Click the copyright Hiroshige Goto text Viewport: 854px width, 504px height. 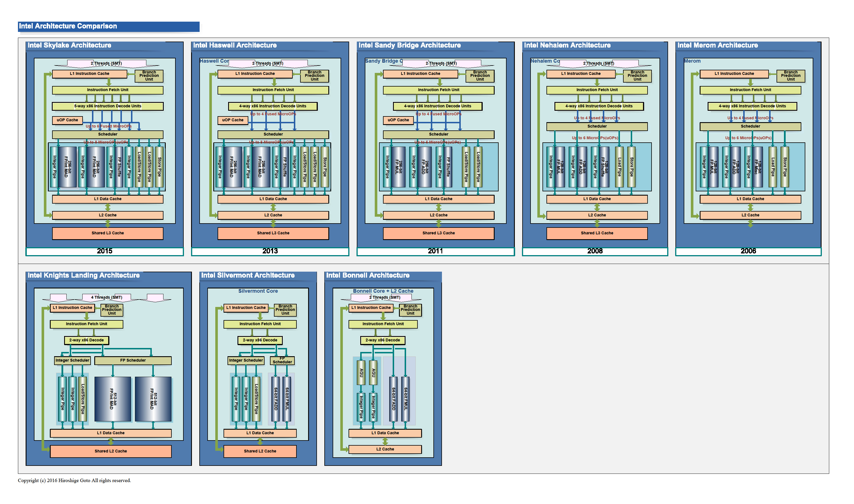click(74, 481)
